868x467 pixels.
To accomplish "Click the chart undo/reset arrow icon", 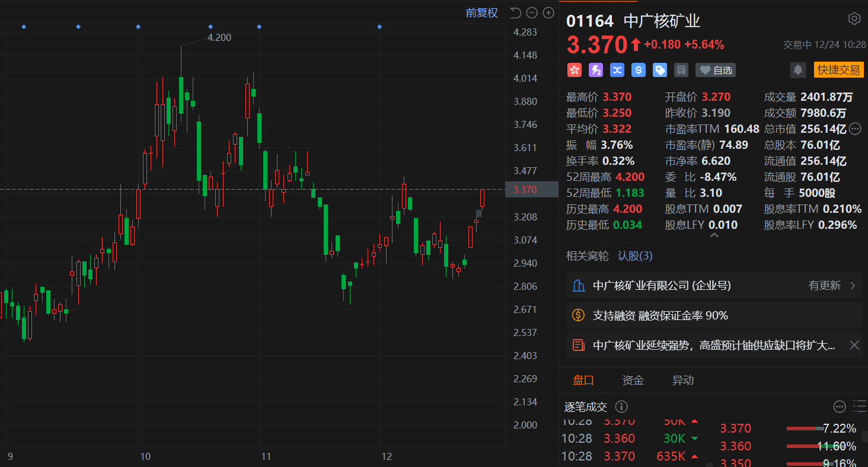I will click(x=515, y=13).
